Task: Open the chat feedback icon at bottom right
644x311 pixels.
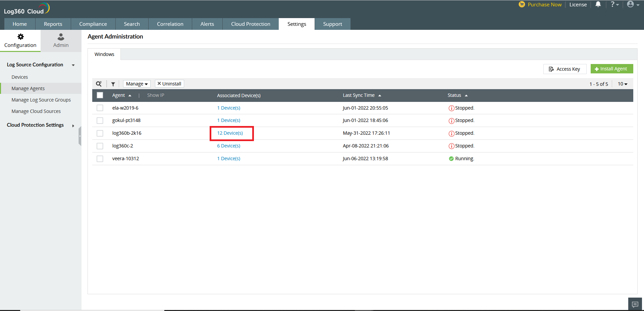Action: point(635,304)
